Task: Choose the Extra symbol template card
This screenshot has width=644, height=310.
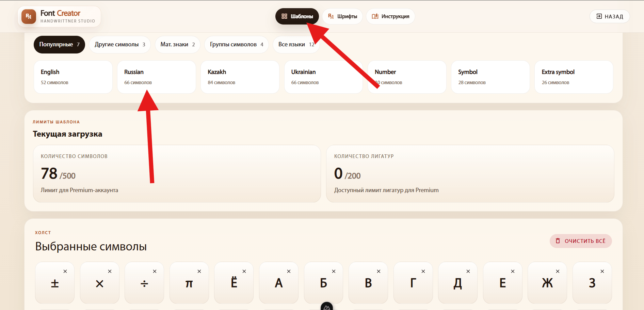Action: pos(574,77)
